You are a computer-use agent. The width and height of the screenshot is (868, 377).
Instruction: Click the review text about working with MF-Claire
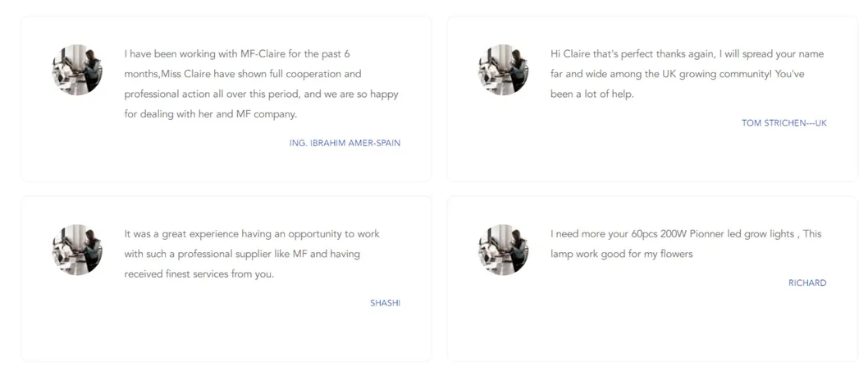261,85
